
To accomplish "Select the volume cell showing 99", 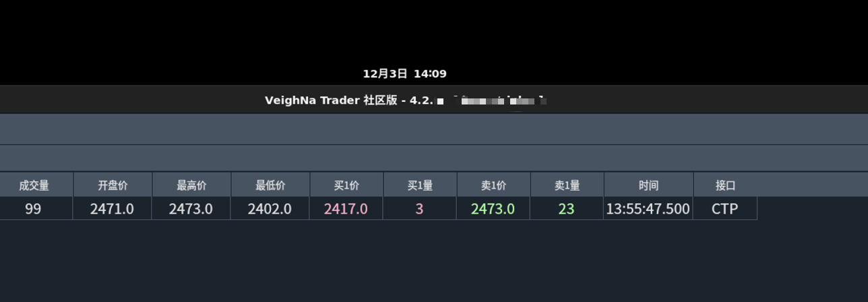I will (x=33, y=209).
